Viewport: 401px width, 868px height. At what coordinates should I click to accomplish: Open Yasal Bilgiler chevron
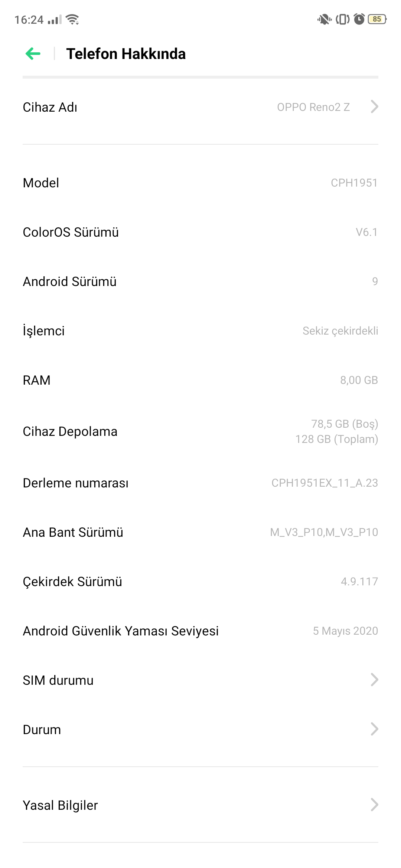coord(374,805)
